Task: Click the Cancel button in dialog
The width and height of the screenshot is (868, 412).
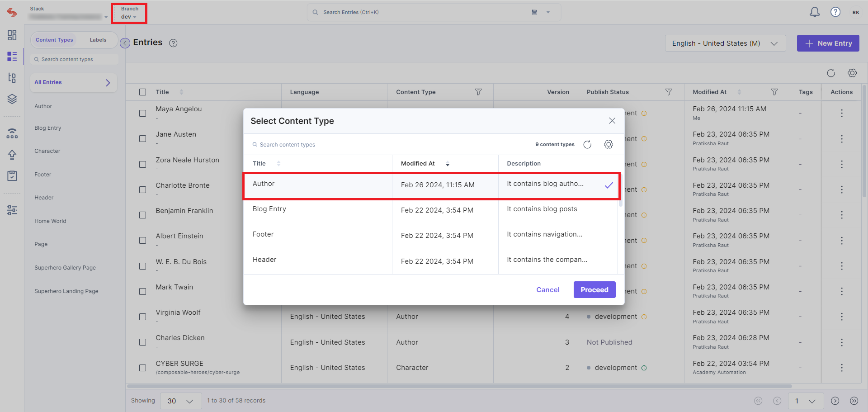Action: [548, 290]
